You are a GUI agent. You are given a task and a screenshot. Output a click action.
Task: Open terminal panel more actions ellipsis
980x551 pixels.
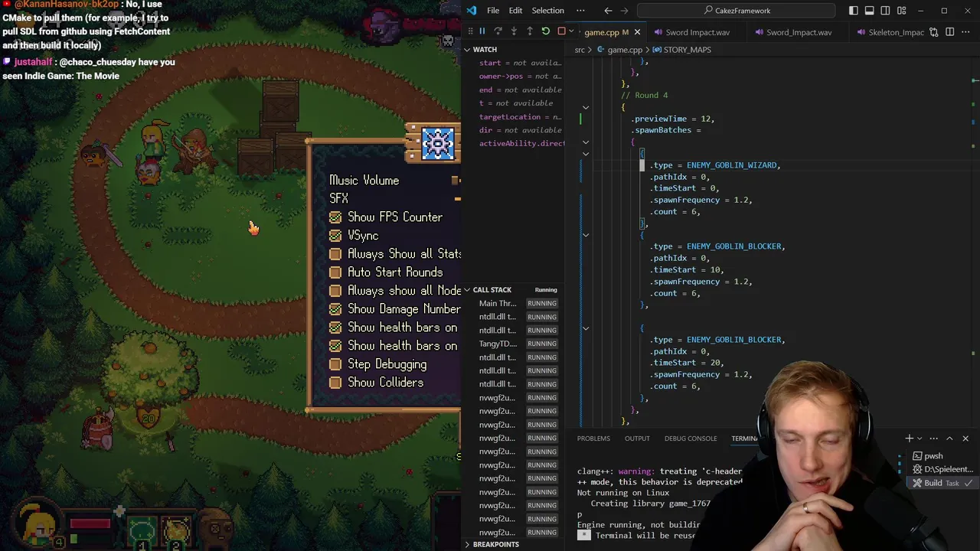[x=933, y=439]
